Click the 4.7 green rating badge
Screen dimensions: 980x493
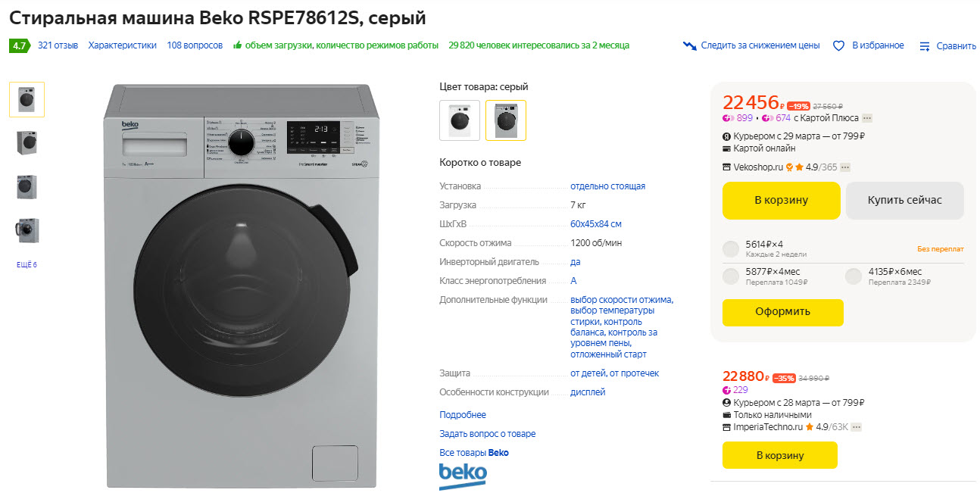[x=19, y=45]
